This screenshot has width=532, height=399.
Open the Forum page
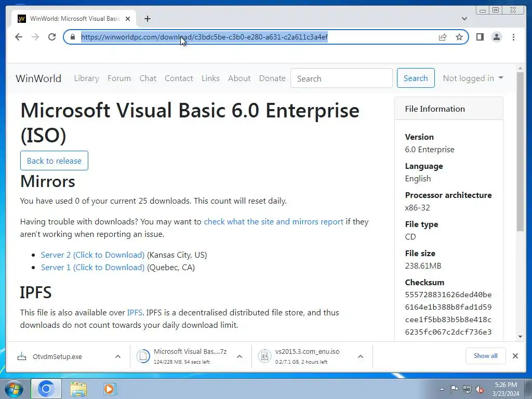[119, 78]
